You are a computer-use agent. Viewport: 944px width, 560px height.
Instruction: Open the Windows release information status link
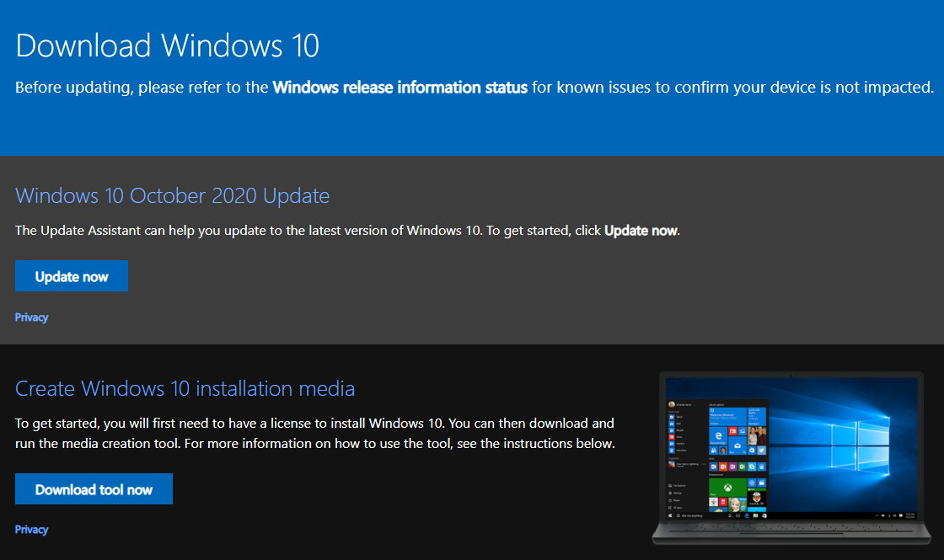399,87
